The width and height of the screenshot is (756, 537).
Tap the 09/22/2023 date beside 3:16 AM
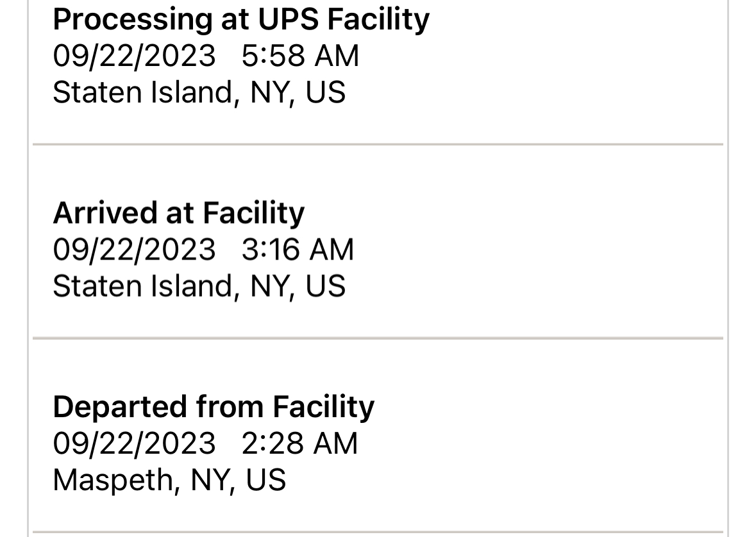[x=134, y=250]
